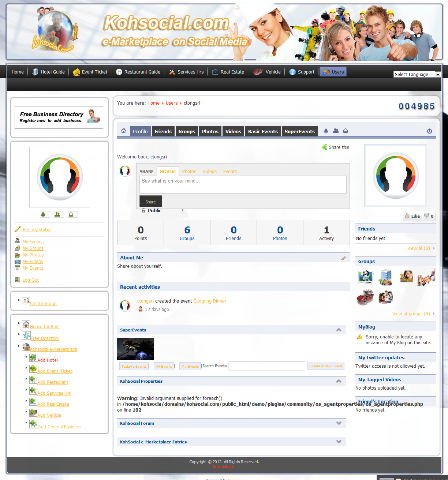Click bell icon under sidebar avatar

point(43,214)
